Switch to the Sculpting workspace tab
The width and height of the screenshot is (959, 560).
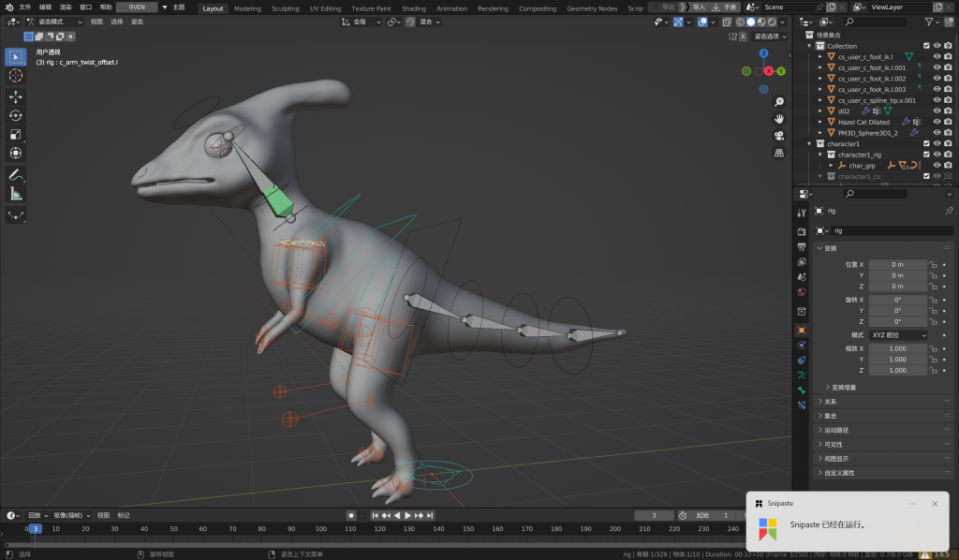[x=285, y=8]
